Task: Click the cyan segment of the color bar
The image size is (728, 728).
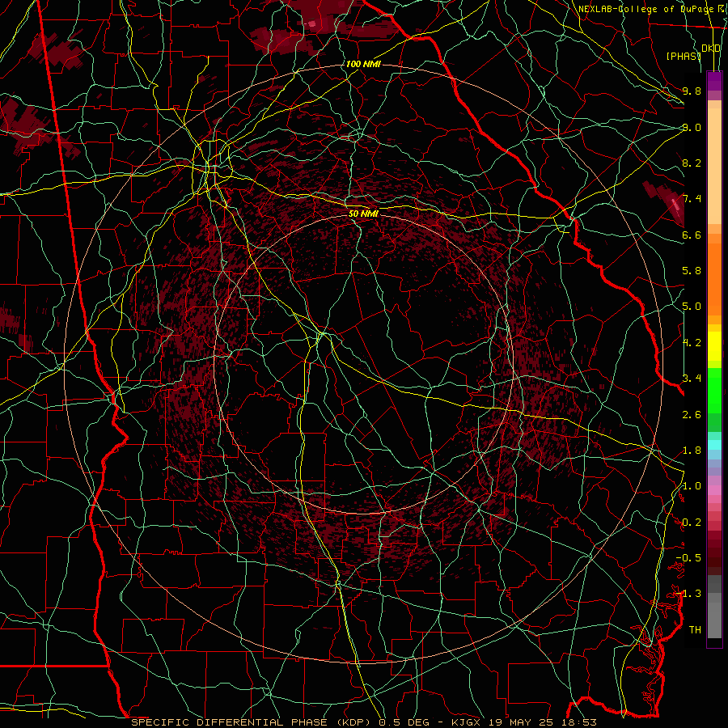Action: click(714, 444)
